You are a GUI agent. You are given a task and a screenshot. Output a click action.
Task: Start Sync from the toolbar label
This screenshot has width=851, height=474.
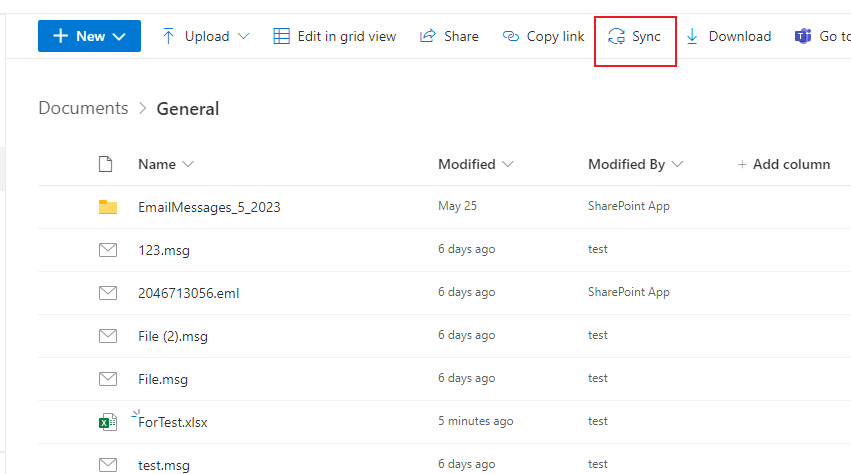(646, 36)
